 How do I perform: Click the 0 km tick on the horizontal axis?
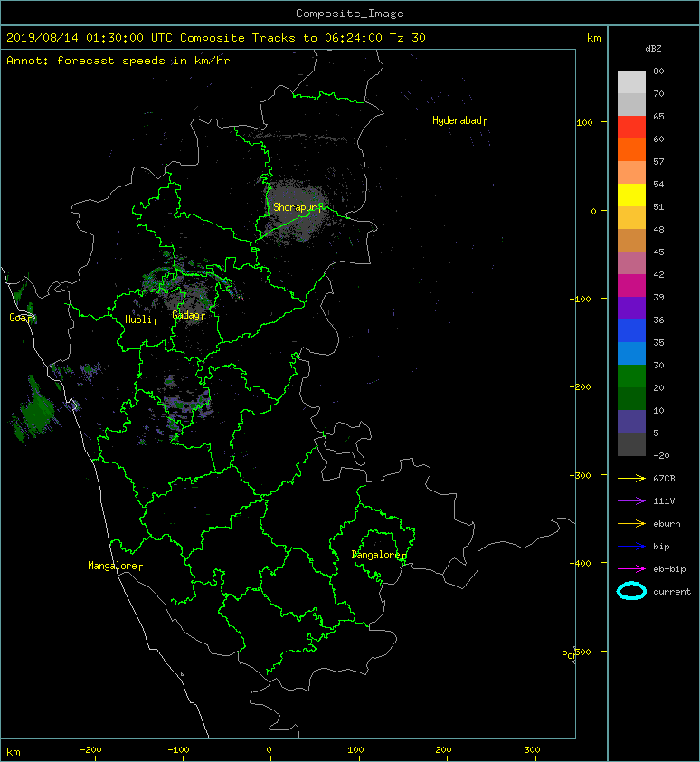270,750
